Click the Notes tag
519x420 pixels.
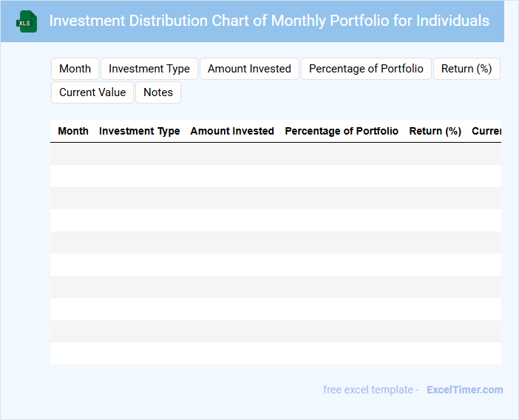coord(158,92)
